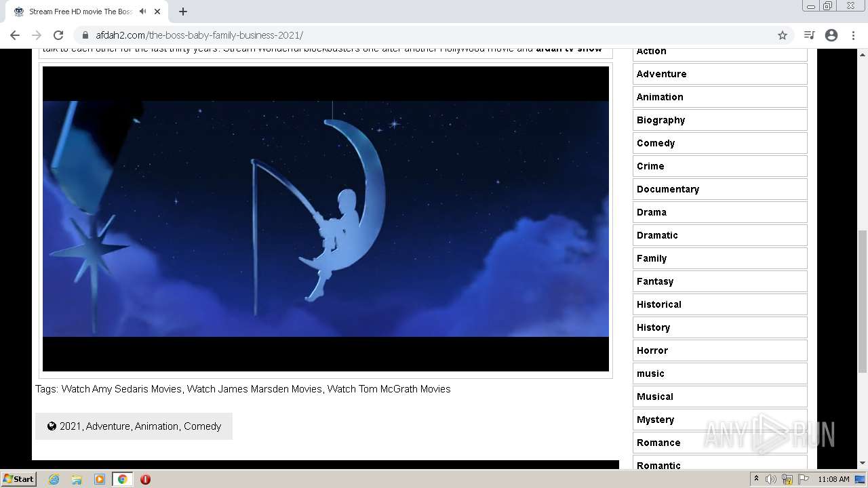This screenshot has height=488, width=868.
Task: Open the volume control in system tray
Action: click(771, 479)
